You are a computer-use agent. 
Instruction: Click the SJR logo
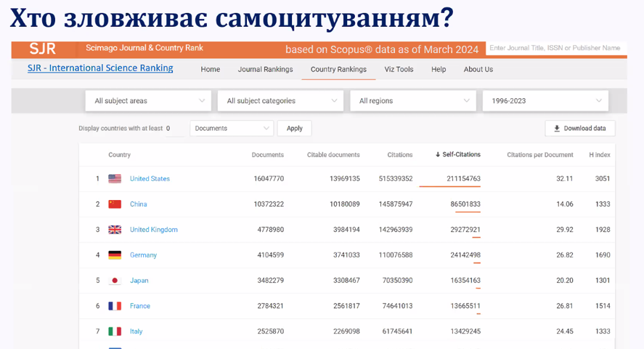43,49
